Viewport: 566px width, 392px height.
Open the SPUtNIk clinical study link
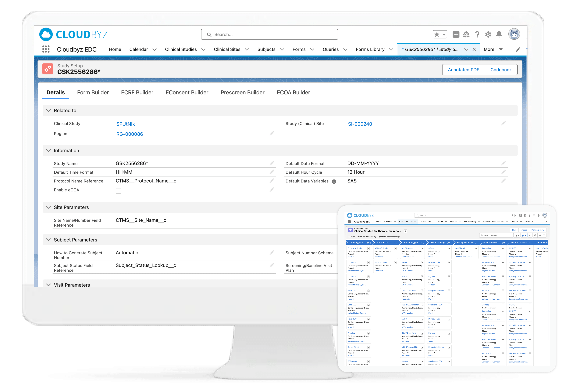point(126,124)
